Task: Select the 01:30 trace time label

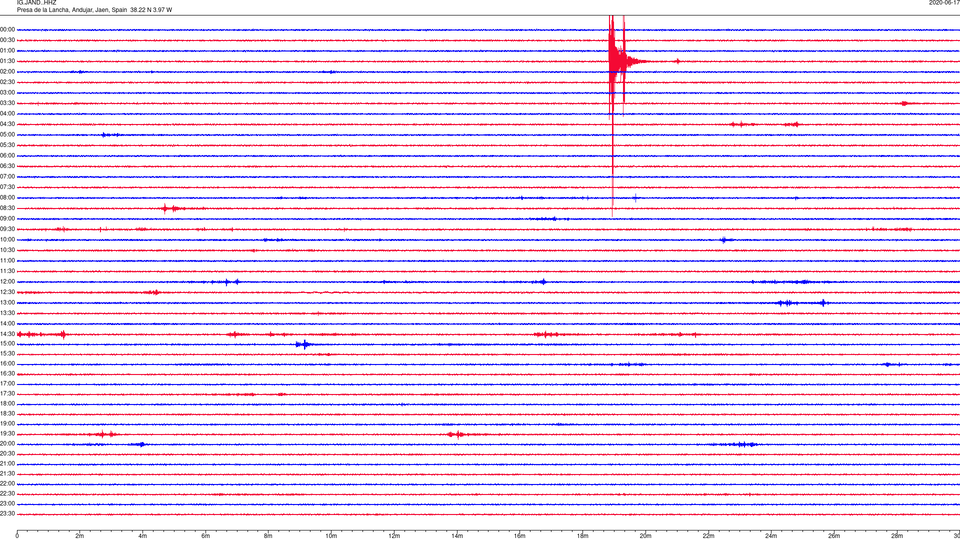Action: (7, 61)
